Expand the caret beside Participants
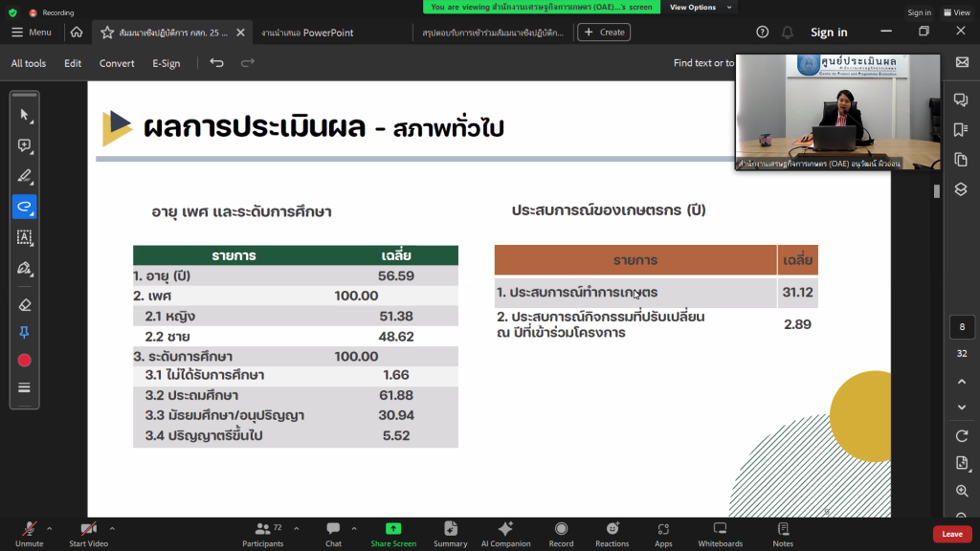 (x=297, y=529)
